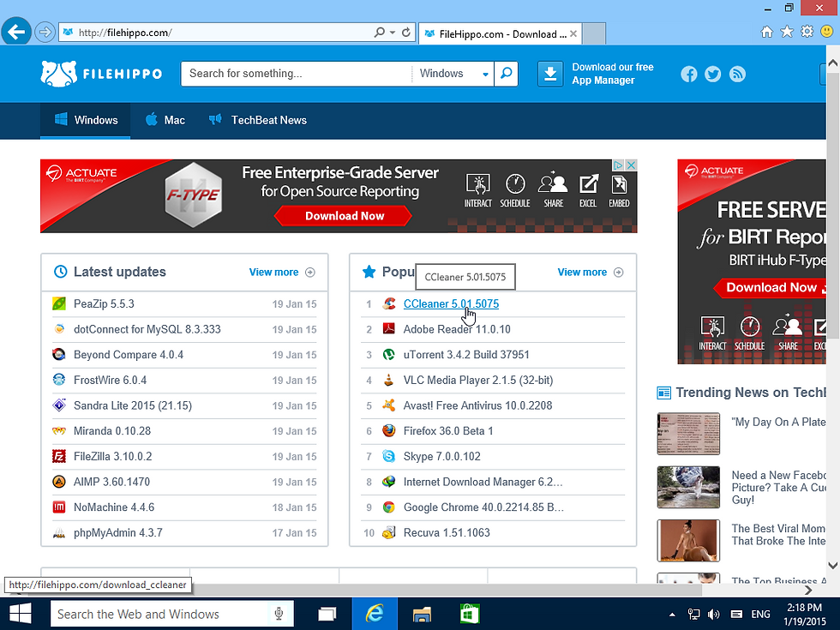Open the Recuva 1.51.1063 link
The image size is (840, 630).
(447, 532)
